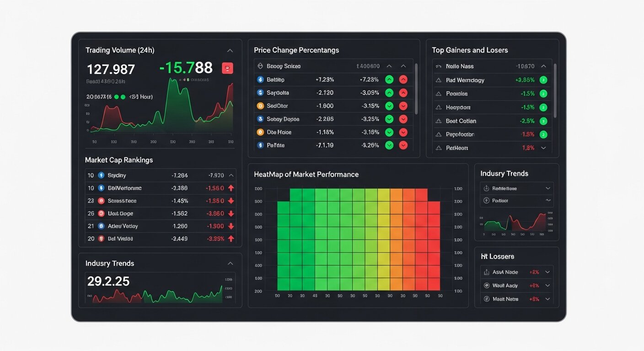Switch to the Top Gainers and Losers panel
Screen dimensions: 644x351
[470, 50]
